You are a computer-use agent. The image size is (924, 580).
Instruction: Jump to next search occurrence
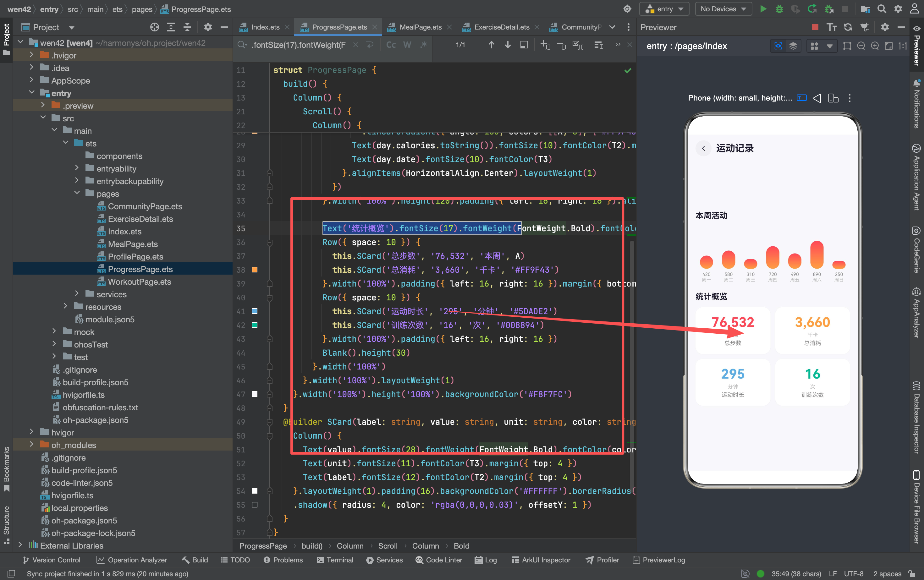tap(508, 45)
